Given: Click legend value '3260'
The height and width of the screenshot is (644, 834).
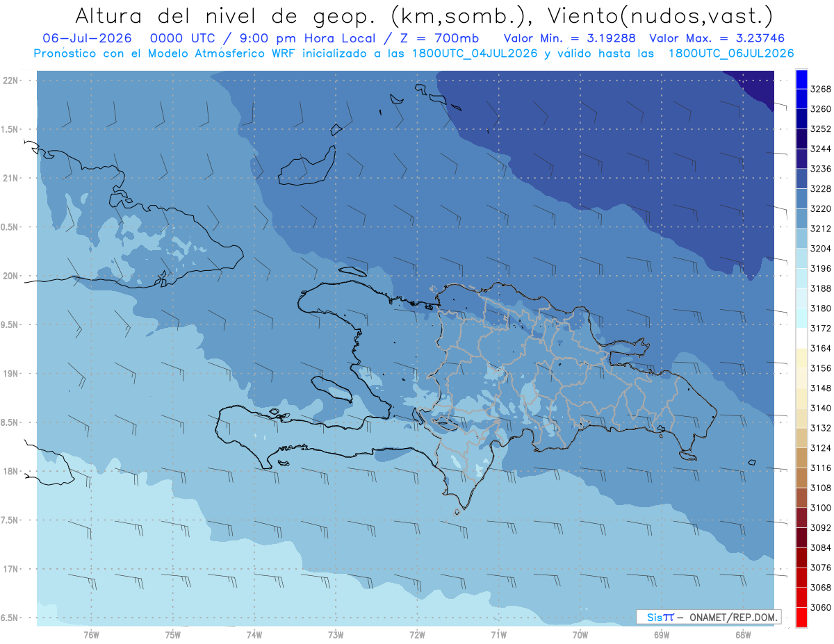Looking at the screenshot, I should pyautogui.click(x=821, y=109).
